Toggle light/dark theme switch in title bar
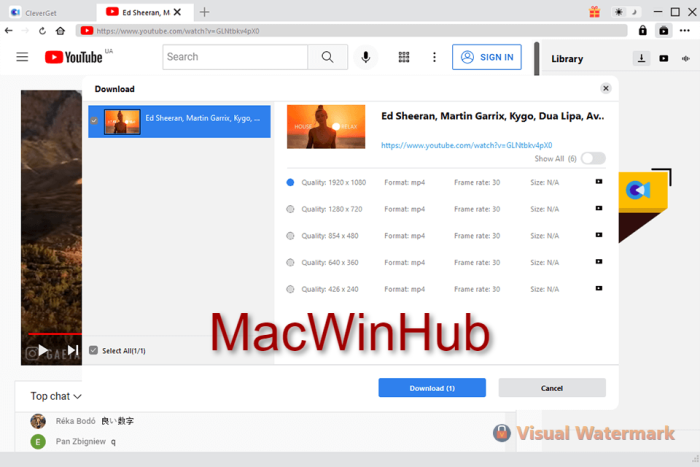This screenshot has height=467, width=700. [x=626, y=12]
